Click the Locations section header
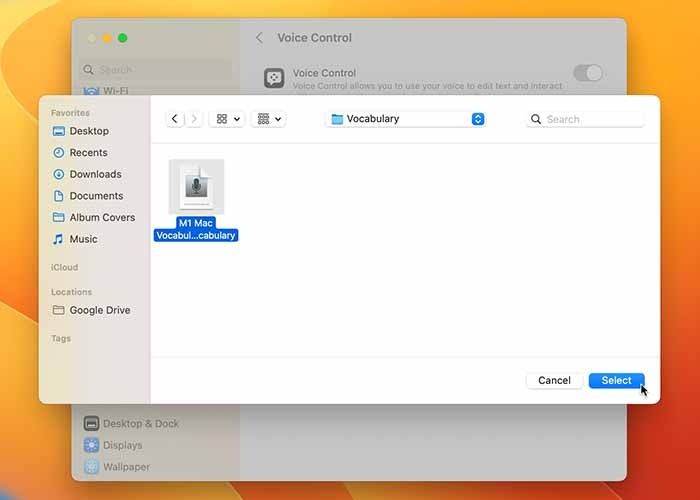Screen dimensions: 700x500 (x=71, y=292)
